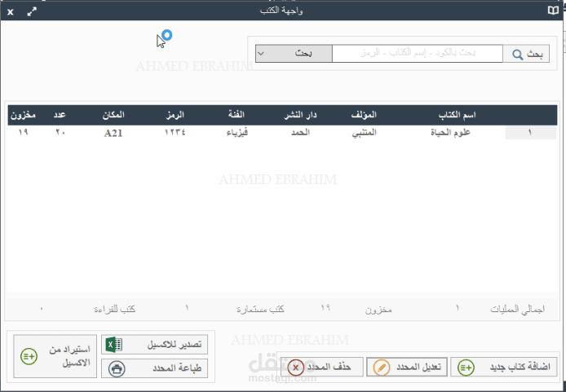Viewport: 566px width, 392px height.
Task: Click تعديل المحدد button label
Action: (x=418, y=367)
